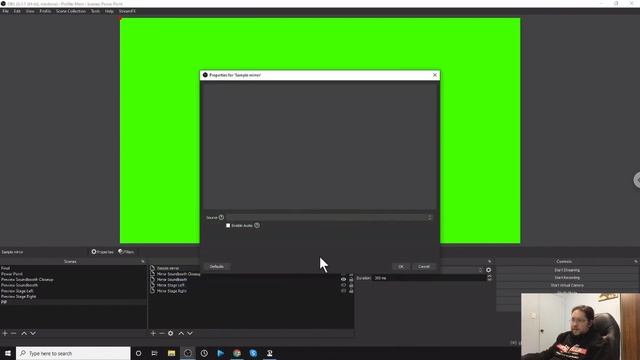Viewport: 640px width, 360px height.
Task: Click Start Recording in Controls
Action: (567, 278)
